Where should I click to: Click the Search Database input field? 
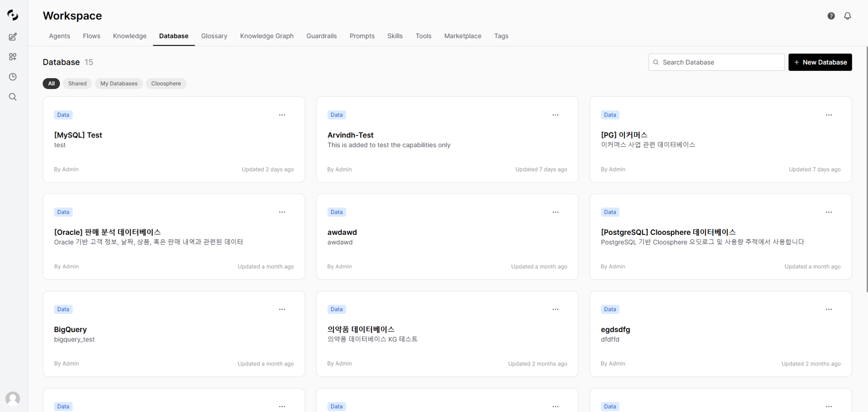click(717, 63)
